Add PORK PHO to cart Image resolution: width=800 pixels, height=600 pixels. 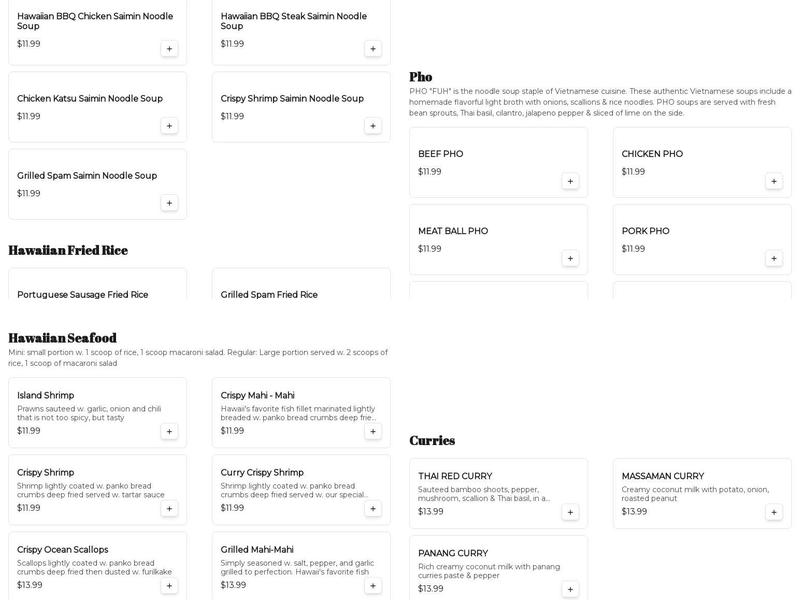773,258
